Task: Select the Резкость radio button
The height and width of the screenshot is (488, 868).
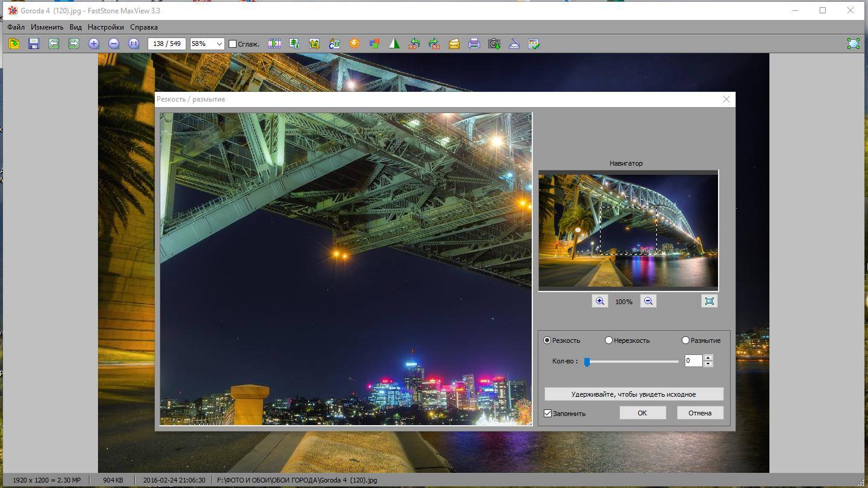Action: pyautogui.click(x=547, y=340)
